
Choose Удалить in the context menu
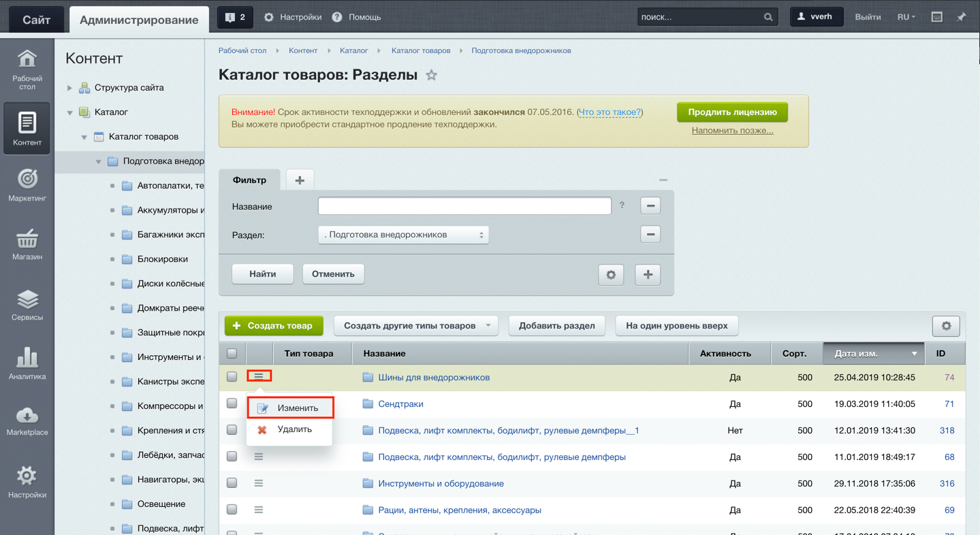click(x=294, y=429)
